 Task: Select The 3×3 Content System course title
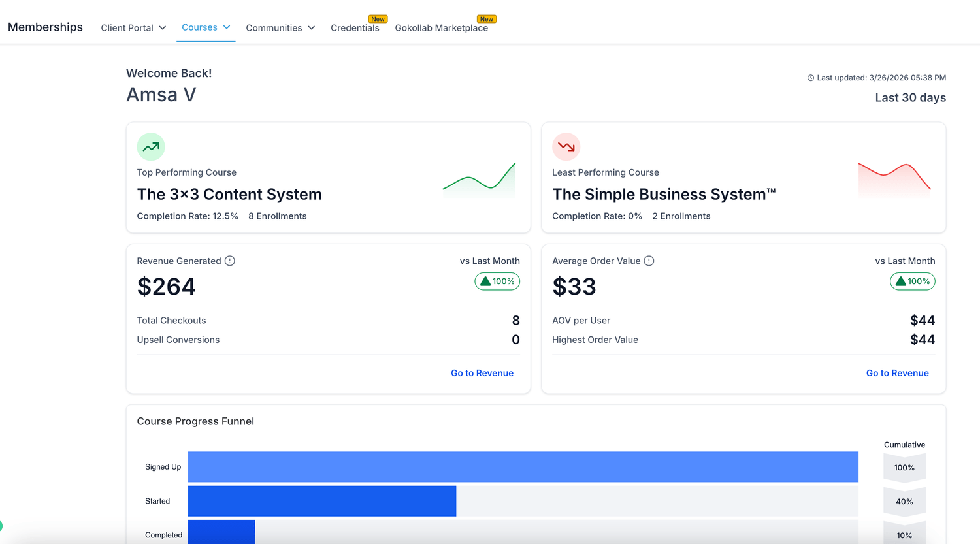[229, 194]
